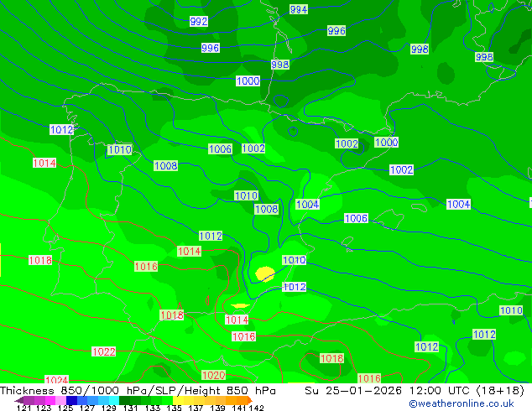This screenshot has height=411, width=532.
Task: Pick the bright yellow legend swatch next to 135
Action: [178, 400]
